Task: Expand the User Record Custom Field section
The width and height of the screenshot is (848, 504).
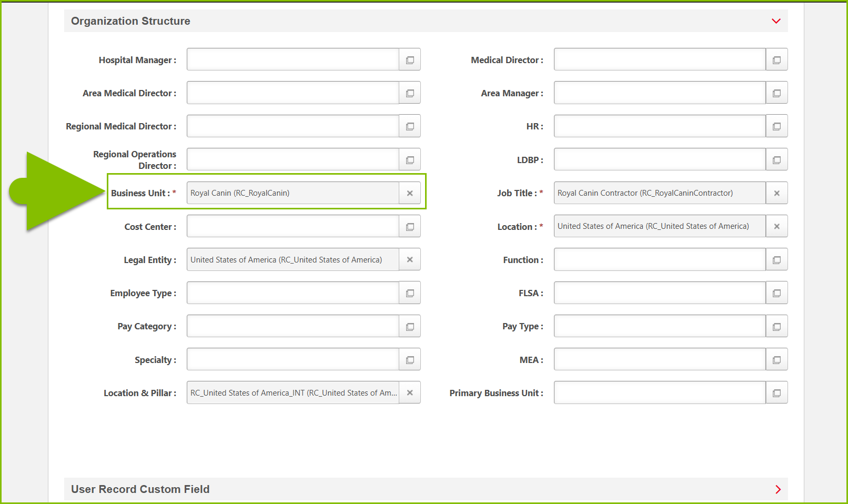Action: tap(778, 489)
